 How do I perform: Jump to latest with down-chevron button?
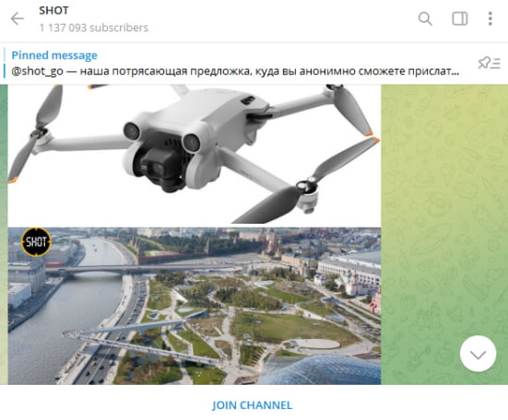[x=478, y=354]
